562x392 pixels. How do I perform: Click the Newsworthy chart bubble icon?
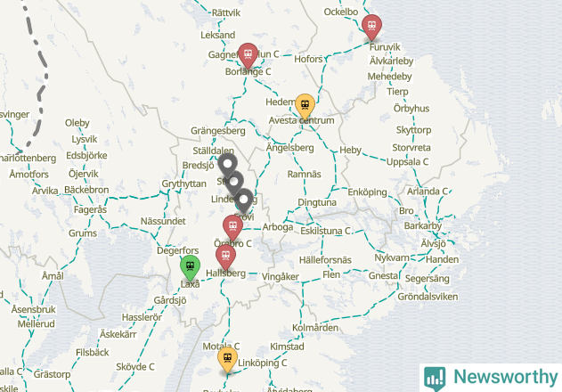[x=435, y=379]
